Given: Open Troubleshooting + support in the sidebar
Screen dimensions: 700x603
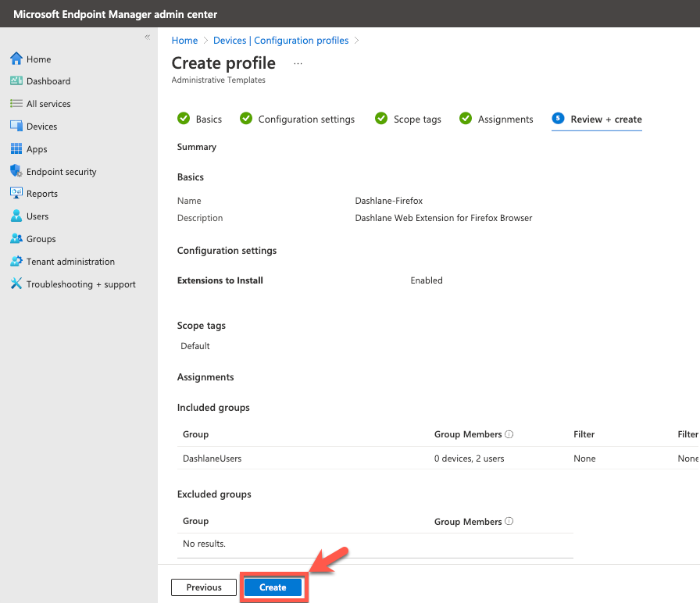Looking at the screenshot, I should (80, 284).
